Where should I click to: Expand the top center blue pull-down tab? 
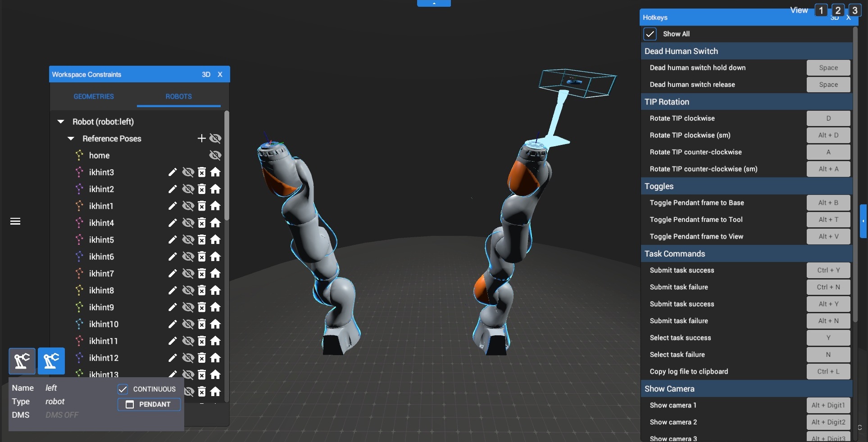pyautogui.click(x=434, y=3)
